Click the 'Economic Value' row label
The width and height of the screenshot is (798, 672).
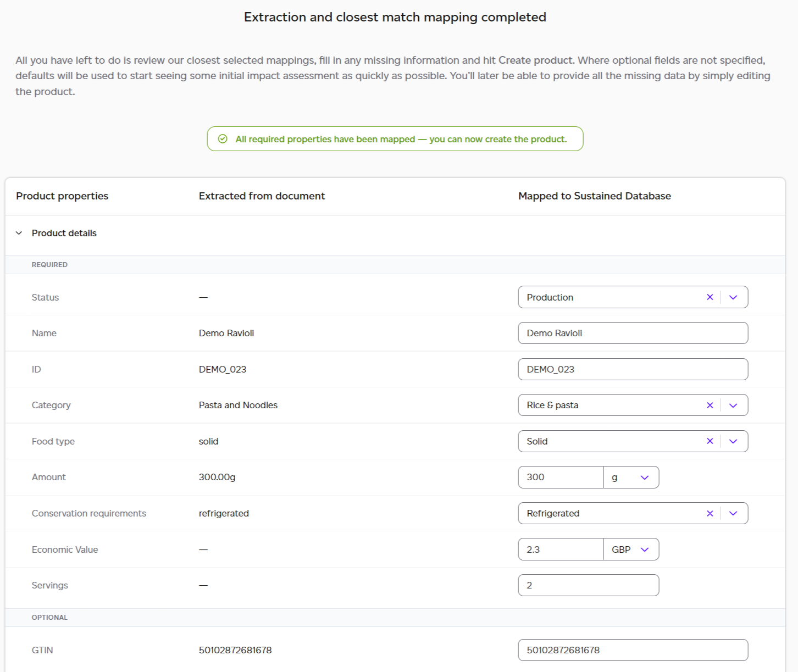click(x=65, y=549)
